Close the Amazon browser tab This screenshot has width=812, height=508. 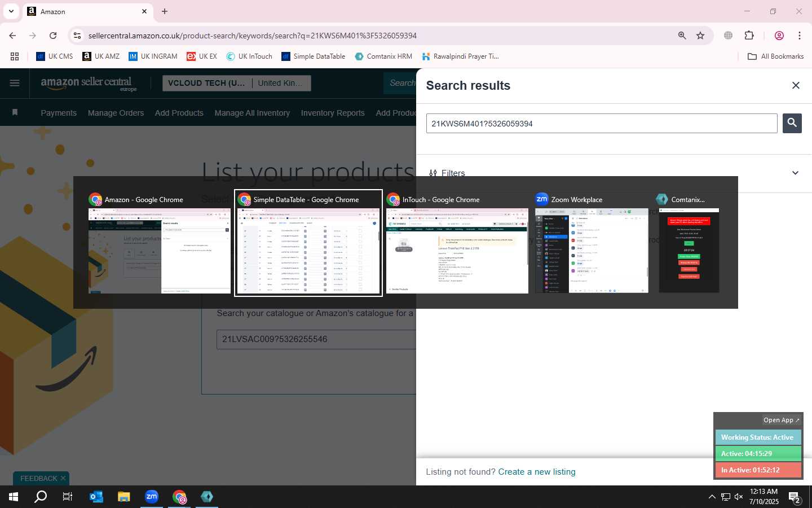(144, 11)
